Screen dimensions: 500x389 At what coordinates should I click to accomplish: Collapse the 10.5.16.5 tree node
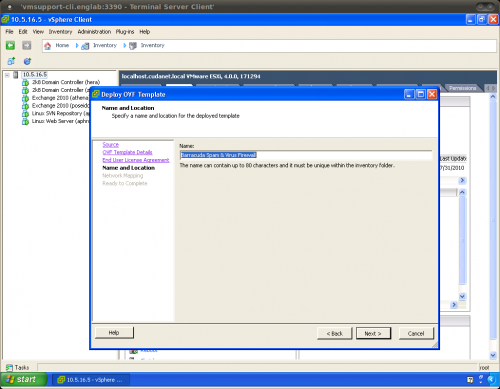(x=7, y=75)
